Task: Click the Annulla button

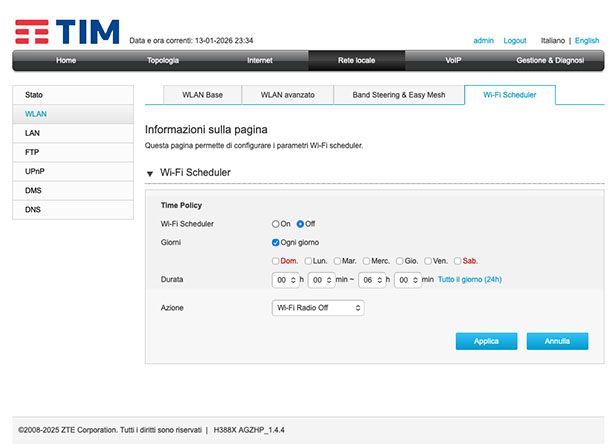Action: point(557,341)
